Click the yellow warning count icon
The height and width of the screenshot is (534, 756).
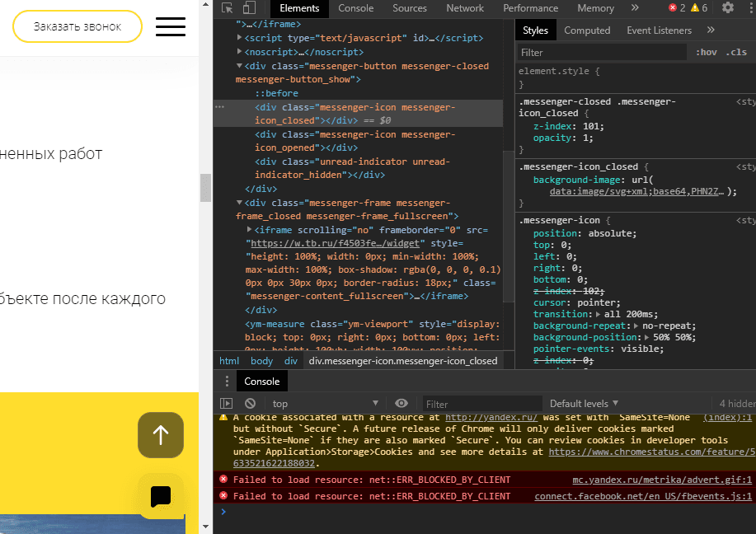(695, 7)
